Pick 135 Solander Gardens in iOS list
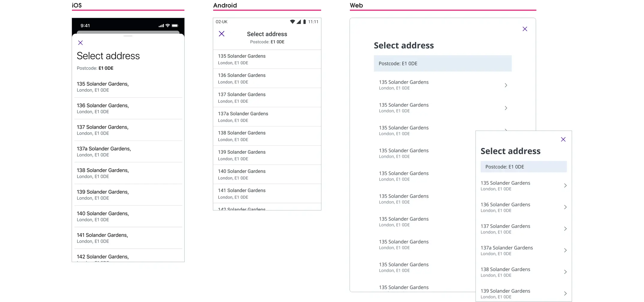Screen dimensions: 644x302 [x=103, y=87]
